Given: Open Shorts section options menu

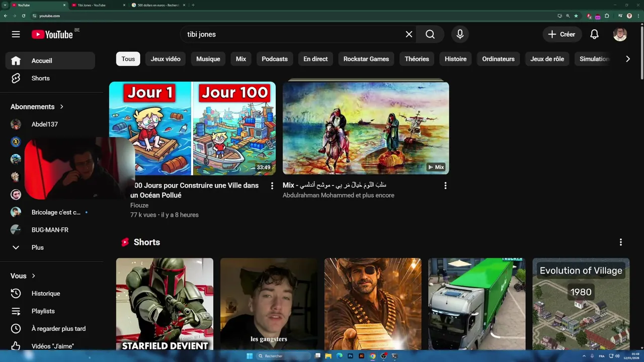Looking at the screenshot, I should (621, 242).
